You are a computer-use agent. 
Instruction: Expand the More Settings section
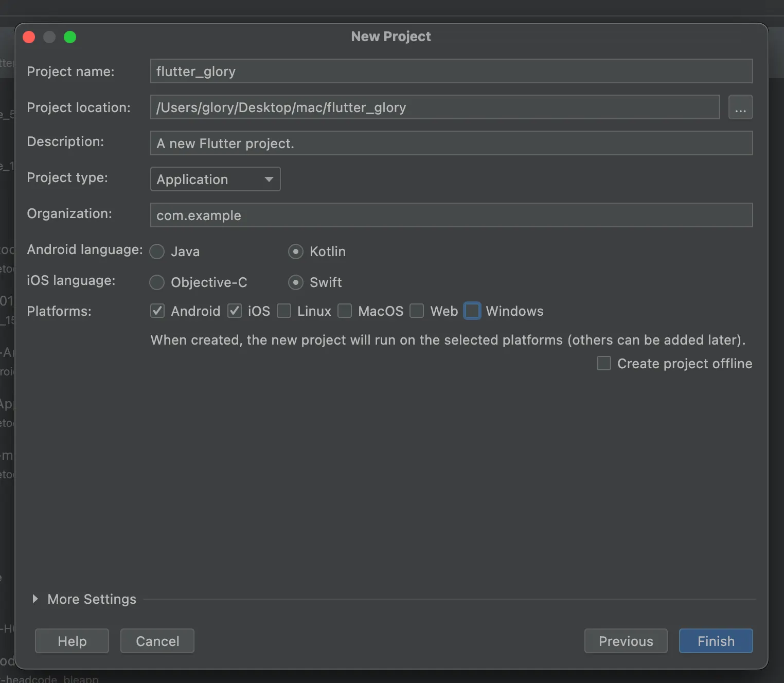click(35, 599)
